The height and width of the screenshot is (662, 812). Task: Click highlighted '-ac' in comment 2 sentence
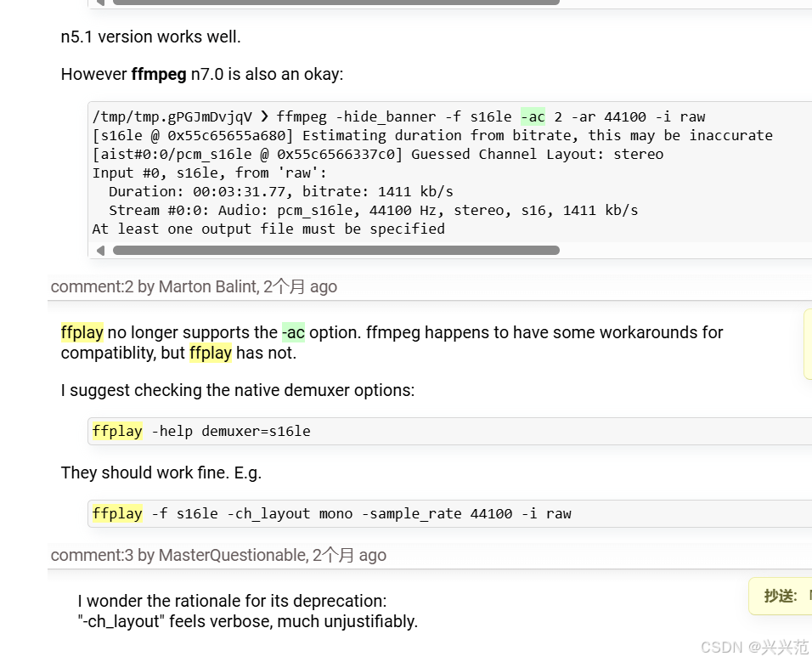(x=294, y=332)
